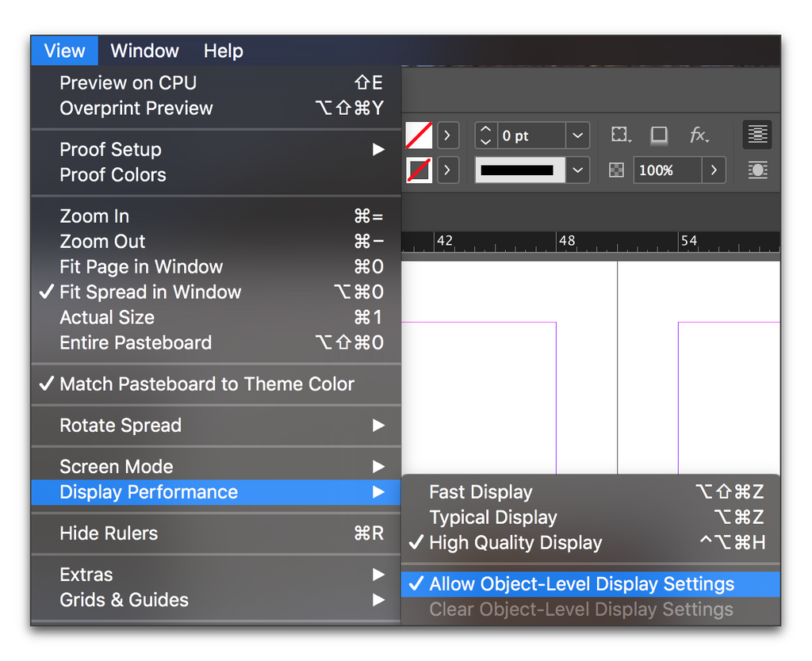Click the opacity checkerboard icon
Viewport: 812px width, 661px height.
pos(616,170)
